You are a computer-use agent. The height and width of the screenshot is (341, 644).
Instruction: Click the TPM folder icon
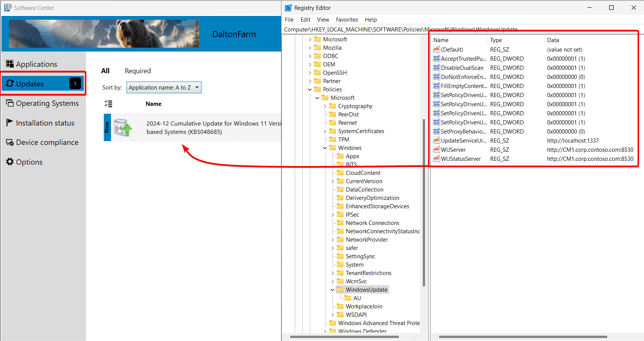(x=333, y=139)
